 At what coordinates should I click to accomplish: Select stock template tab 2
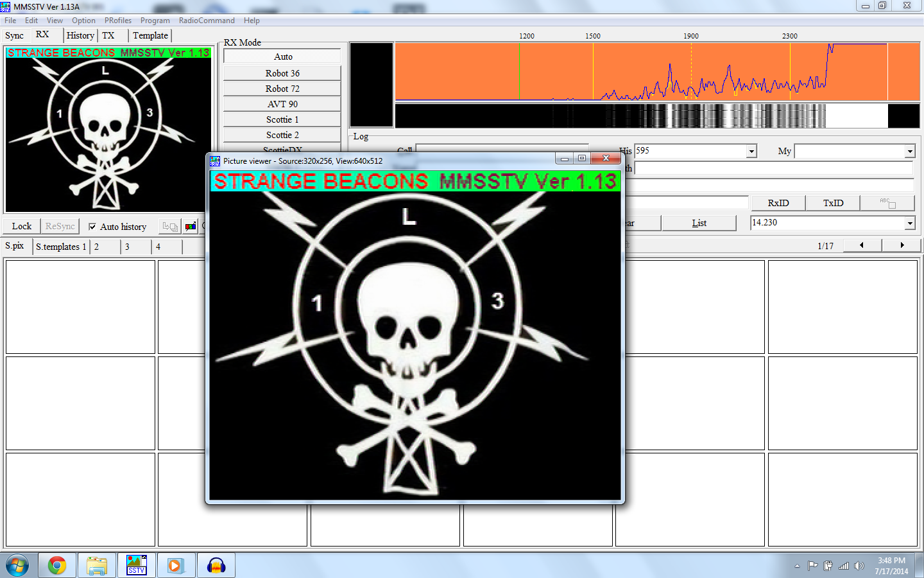105,247
